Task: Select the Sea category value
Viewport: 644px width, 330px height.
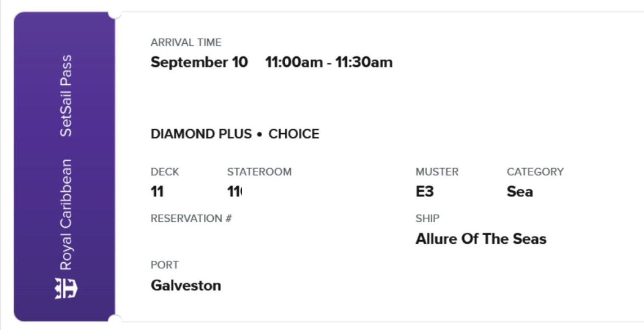Action: pos(520,191)
